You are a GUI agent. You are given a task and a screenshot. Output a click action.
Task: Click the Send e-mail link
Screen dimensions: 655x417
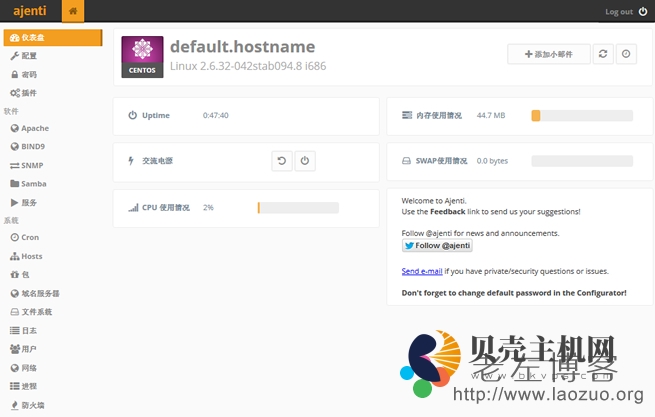[x=422, y=271]
